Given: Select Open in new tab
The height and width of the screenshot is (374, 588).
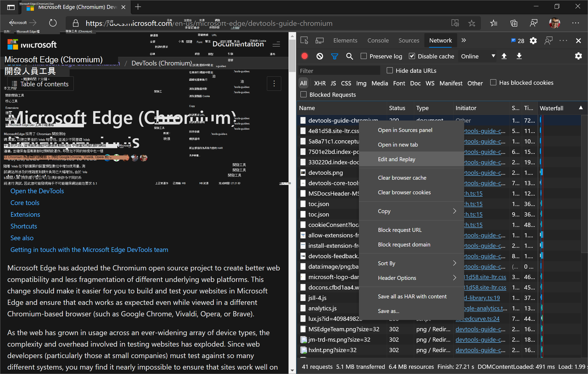Looking at the screenshot, I should 411,144.
